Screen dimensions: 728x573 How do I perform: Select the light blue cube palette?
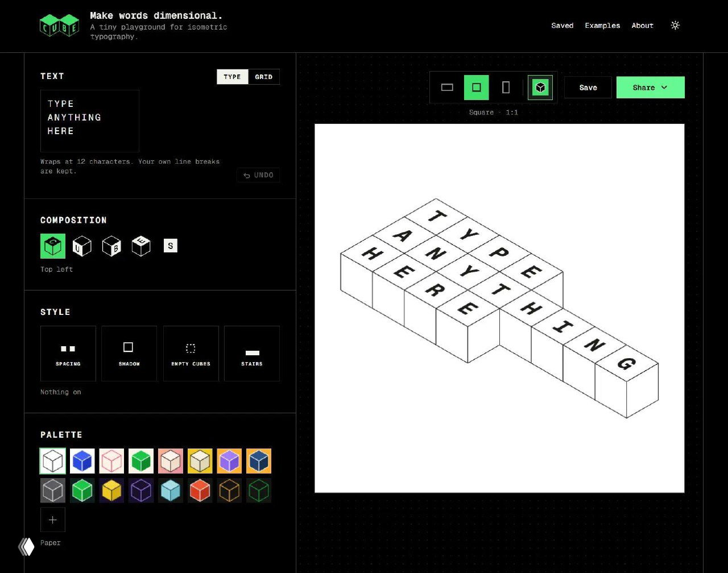[171, 490]
